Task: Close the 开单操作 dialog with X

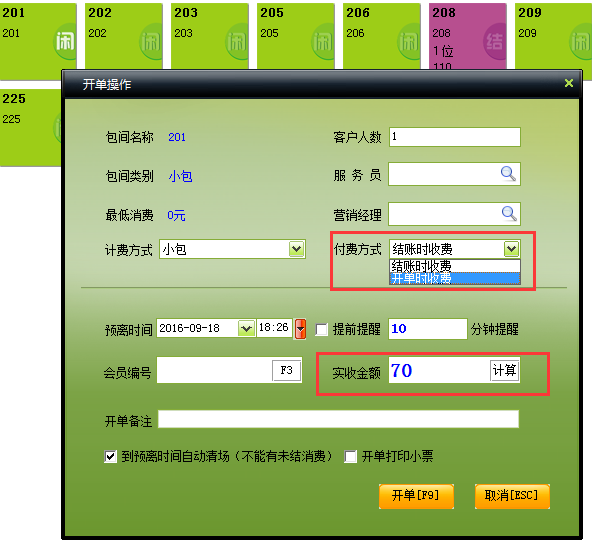Action: 569,83
